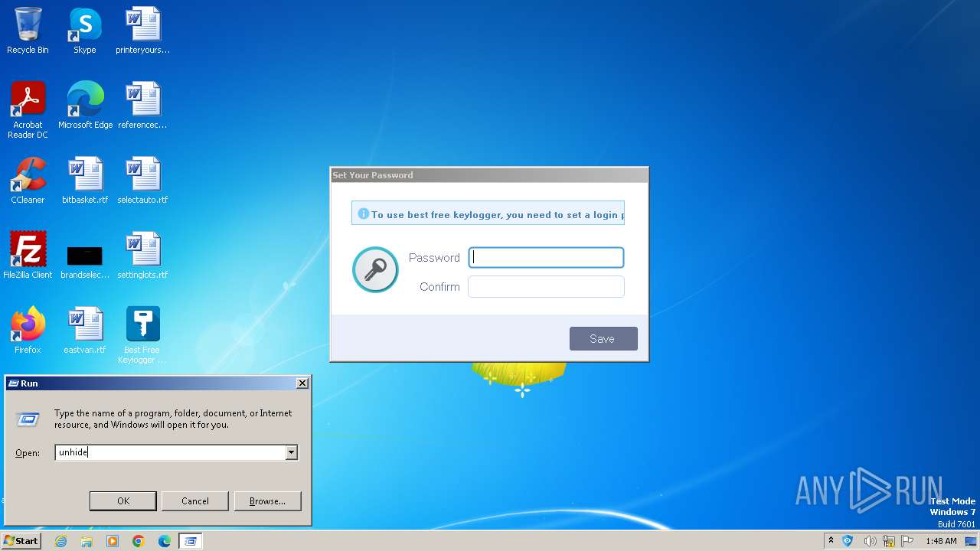
Task: Click the Open text field in Run
Action: click(171, 452)
